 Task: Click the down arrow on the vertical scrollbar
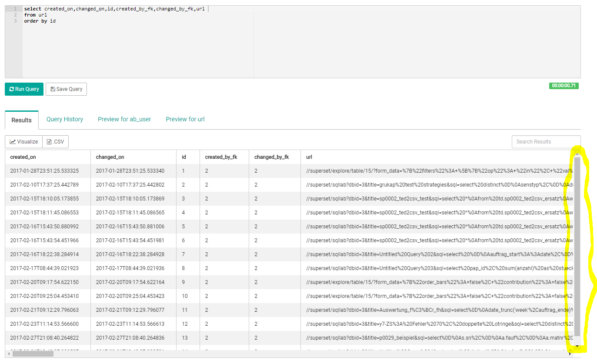[x=577, y=346]
